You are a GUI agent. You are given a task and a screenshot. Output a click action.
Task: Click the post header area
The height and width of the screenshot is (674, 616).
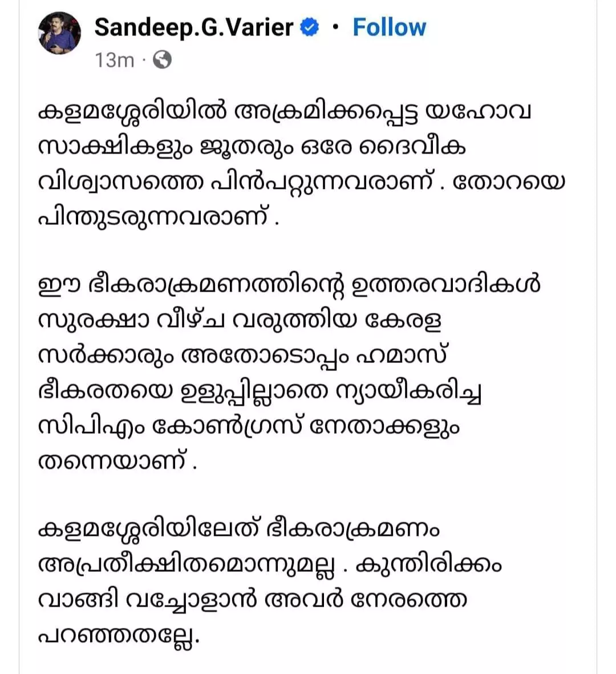228,40
